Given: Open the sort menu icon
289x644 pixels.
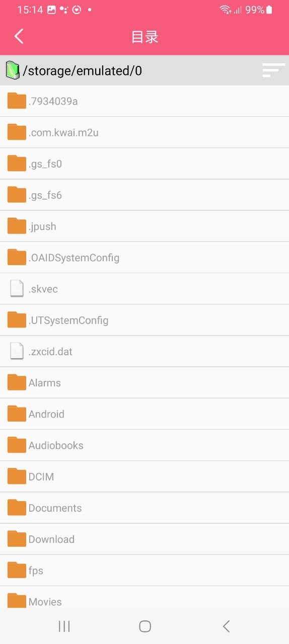Looking at the screenshot, I should click(273, 70).
